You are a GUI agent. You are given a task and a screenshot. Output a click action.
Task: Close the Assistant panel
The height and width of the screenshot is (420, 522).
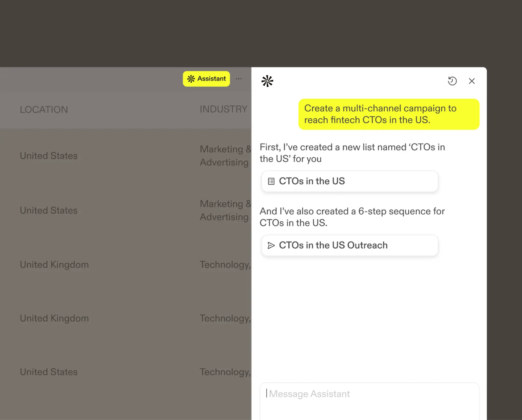click(x=472, y=81)
